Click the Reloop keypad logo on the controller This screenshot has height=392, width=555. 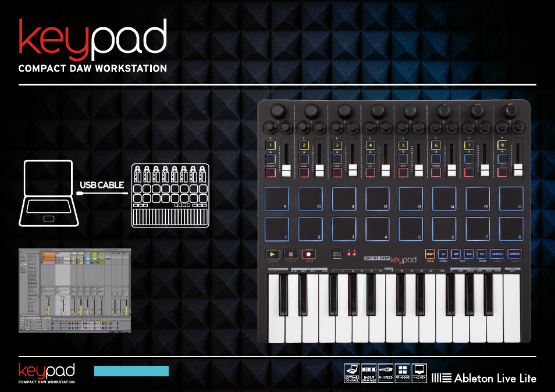point(390,259)
